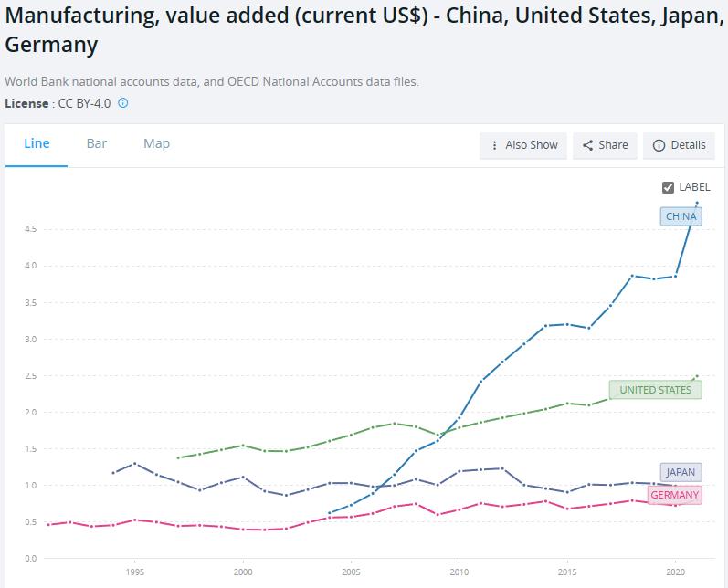Screen dimensions: 728x588
Task: Switch to the Bar tab
Action: [97, 143]
